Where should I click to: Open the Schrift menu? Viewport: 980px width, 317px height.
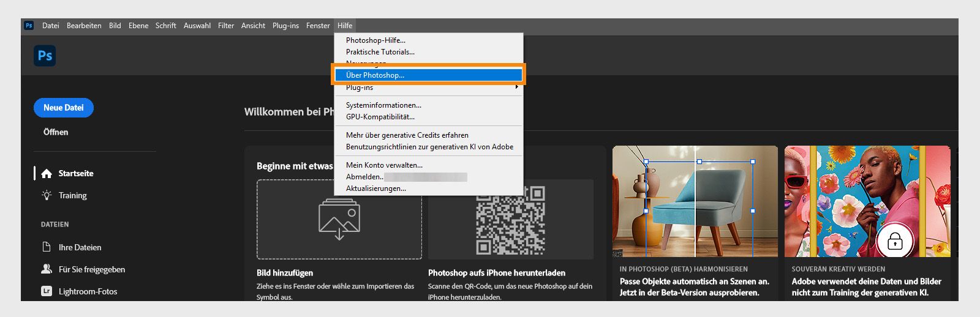pos(166,26)
